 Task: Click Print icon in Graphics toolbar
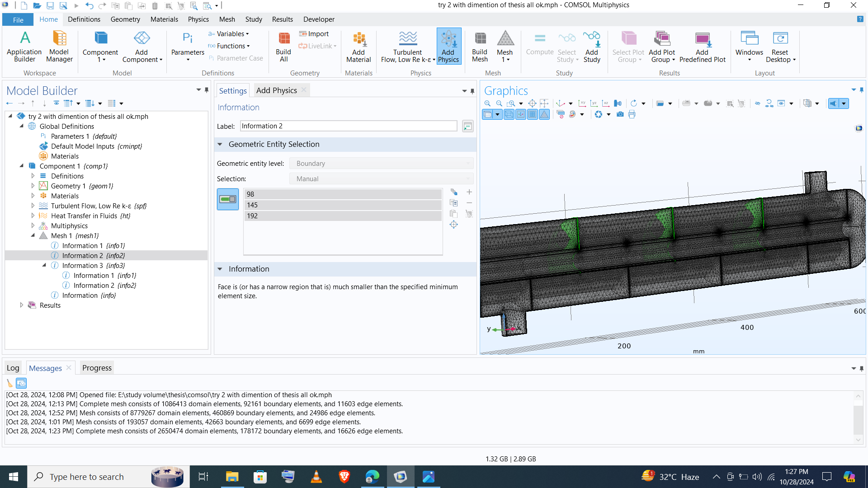point(632,114)
